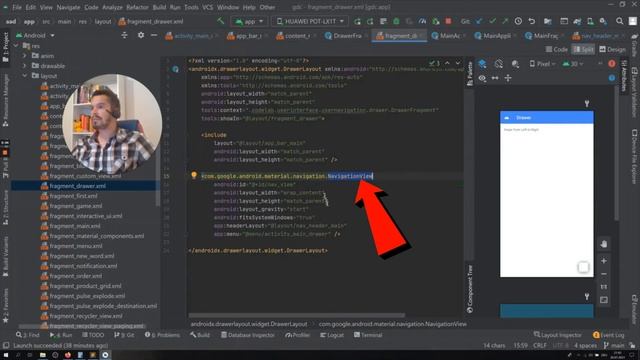Click the zoom to fit screen icon
The height and width of the screenshot is (360, 640).
click(x=604, y=300)
